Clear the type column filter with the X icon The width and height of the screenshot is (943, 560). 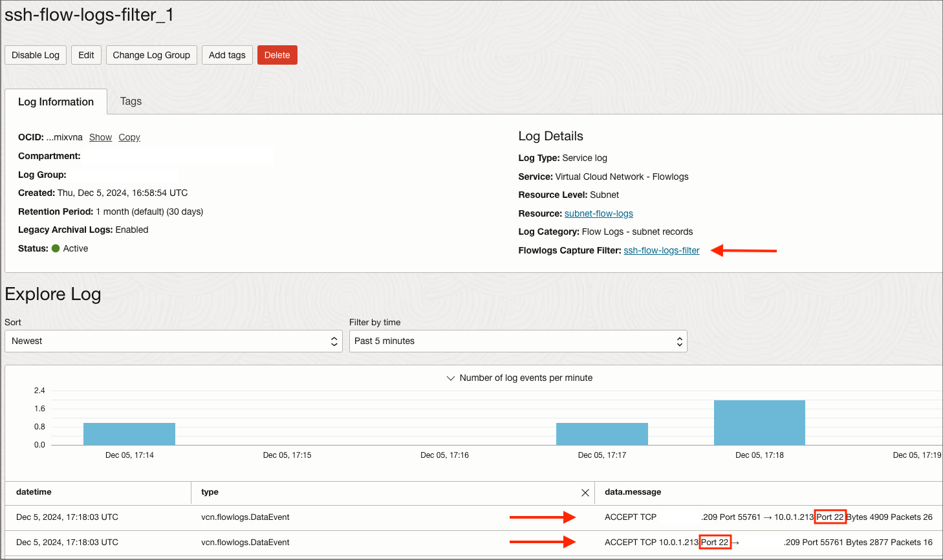click(585, 492)
